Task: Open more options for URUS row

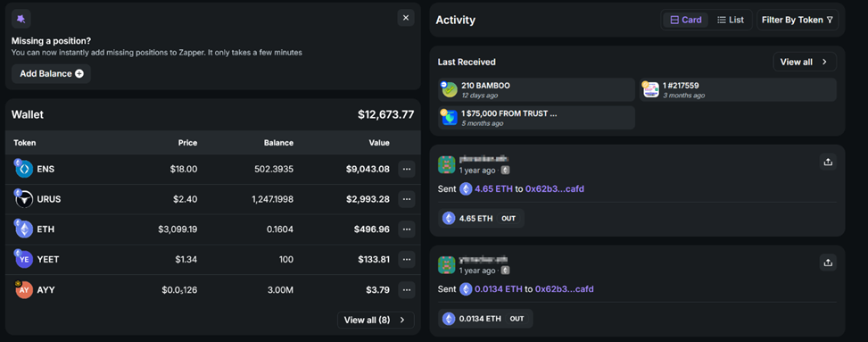Action: tap(407, 199)
